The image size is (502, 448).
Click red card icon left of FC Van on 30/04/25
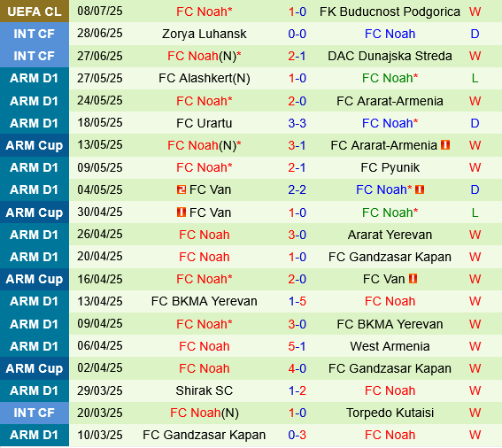pos(181,212)
